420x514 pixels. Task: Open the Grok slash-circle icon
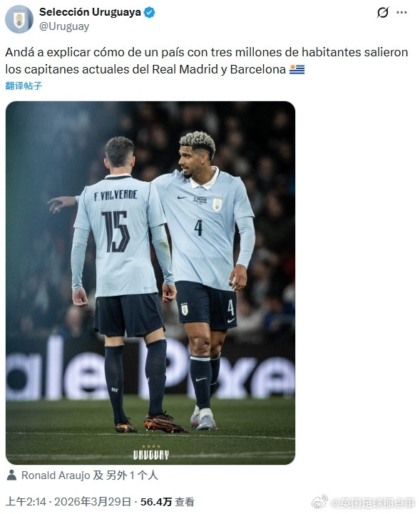click(383, 12)
